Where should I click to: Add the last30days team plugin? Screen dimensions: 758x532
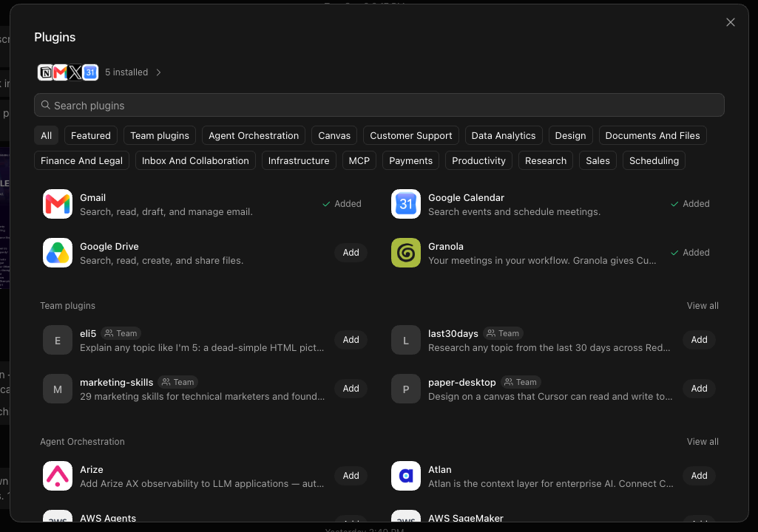tap(699, 340)
